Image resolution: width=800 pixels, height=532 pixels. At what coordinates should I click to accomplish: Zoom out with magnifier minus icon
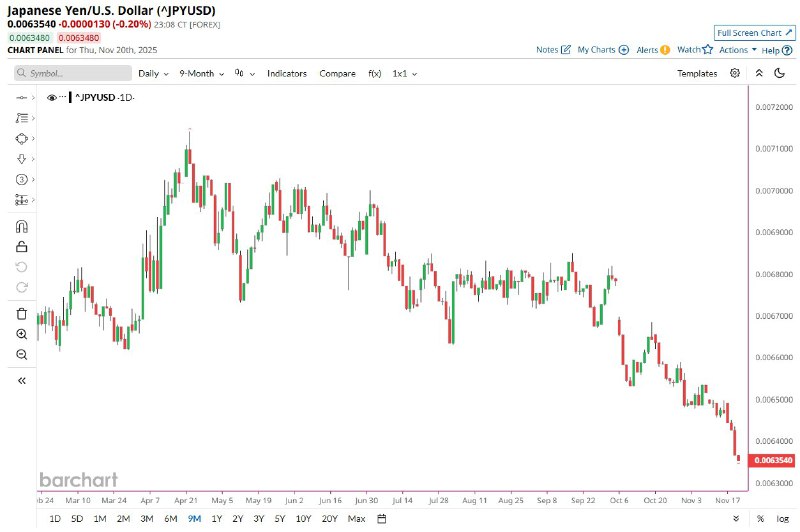tap(21, 354)
